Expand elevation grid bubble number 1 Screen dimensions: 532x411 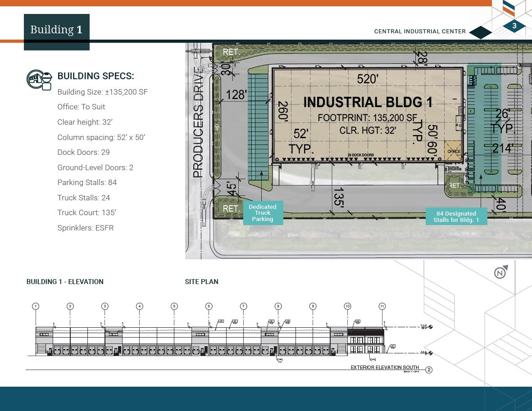click(36, 306)
